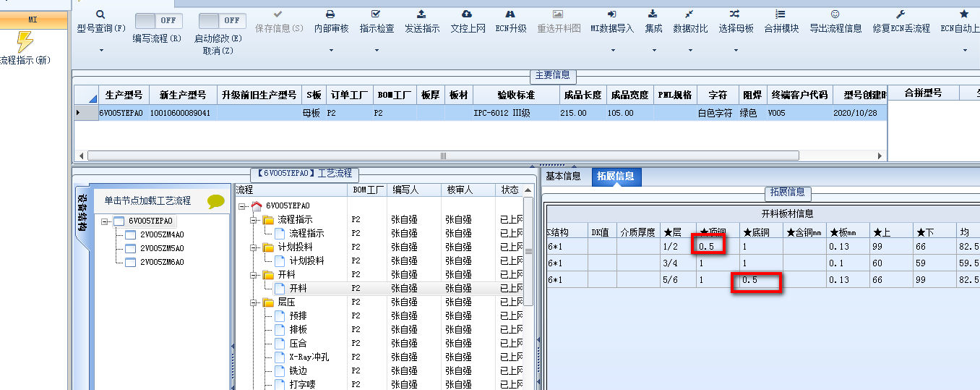Sort by 生产型号 column header

click(124, 95)
